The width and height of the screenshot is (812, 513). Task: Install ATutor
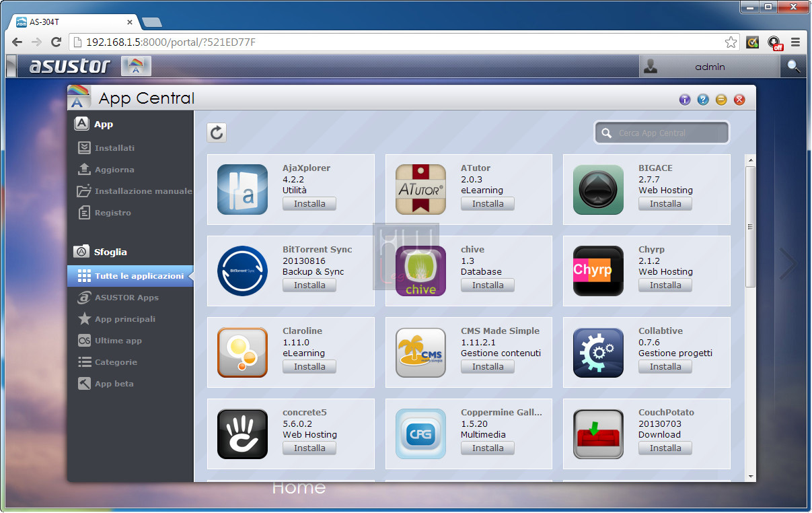pos(488,203)
